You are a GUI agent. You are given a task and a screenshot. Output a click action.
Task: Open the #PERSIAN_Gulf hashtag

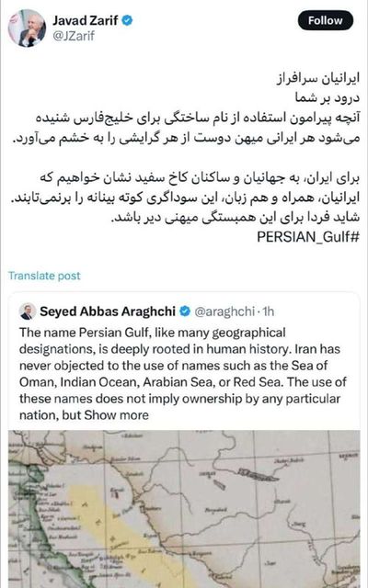[308, 237]
